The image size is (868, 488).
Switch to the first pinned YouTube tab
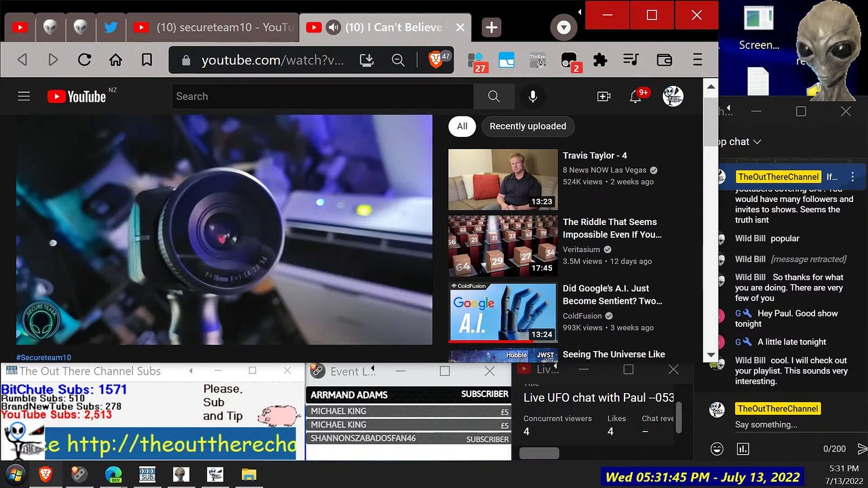(x=20, y=28)
